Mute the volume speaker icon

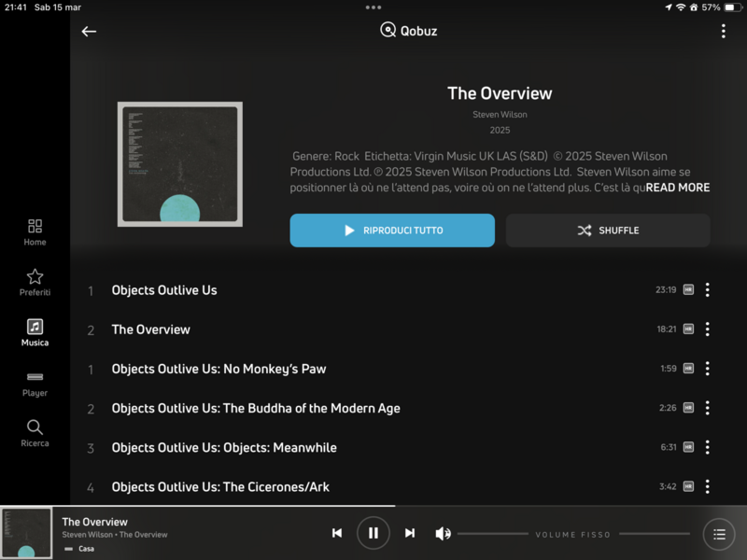coord(444,534)
